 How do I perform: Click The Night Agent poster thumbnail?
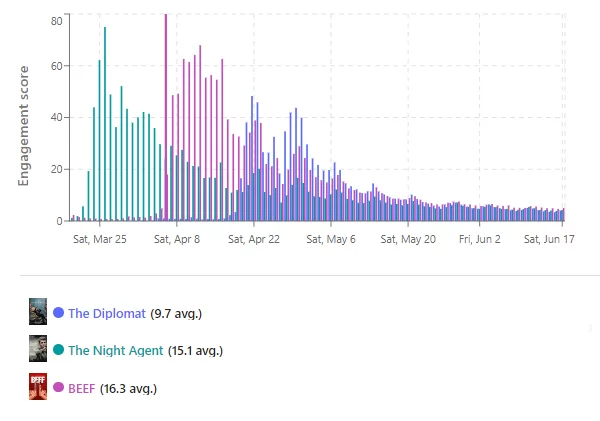click(38, 350)
